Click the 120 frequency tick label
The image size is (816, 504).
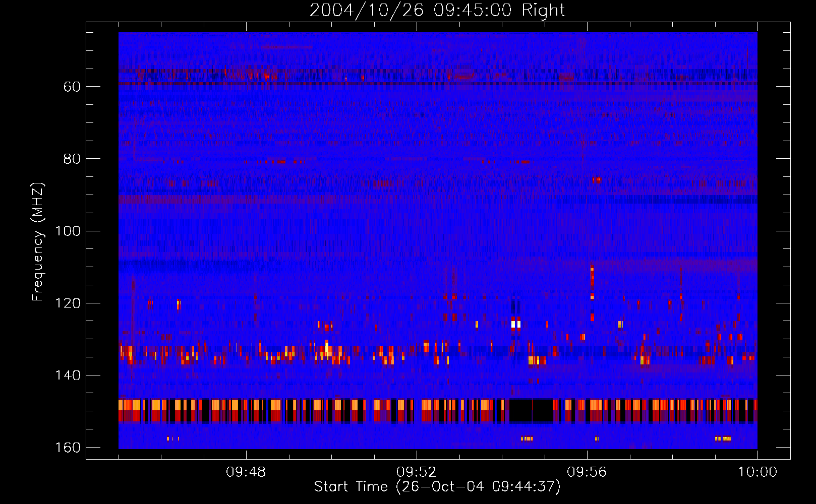click(68, 303)
